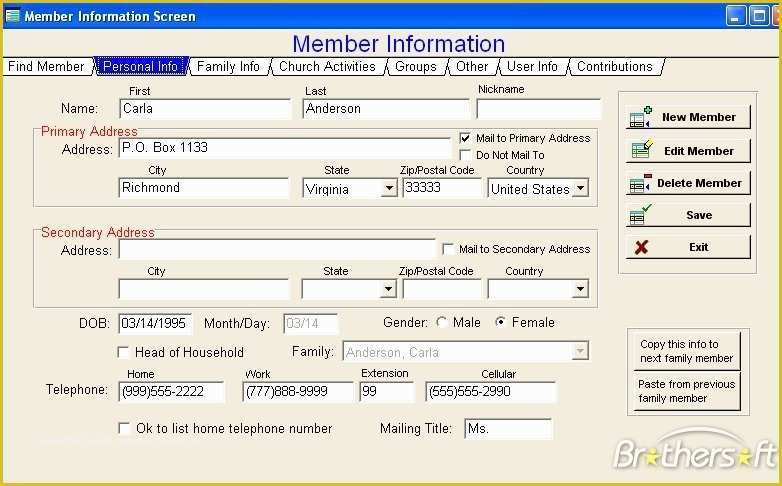Open the primary State dropdown showing Virginia
This screenshot has height=486, width=782.
coord(389,189)
